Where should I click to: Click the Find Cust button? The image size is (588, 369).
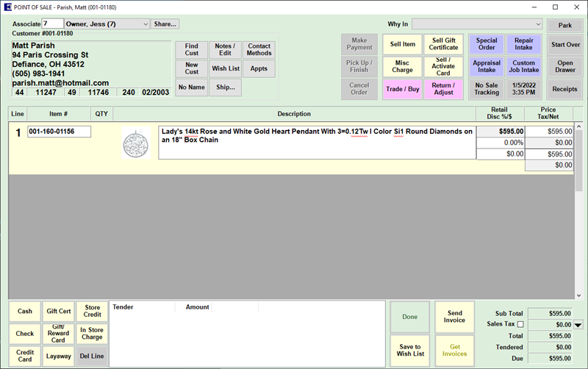(x=191, y=50)
